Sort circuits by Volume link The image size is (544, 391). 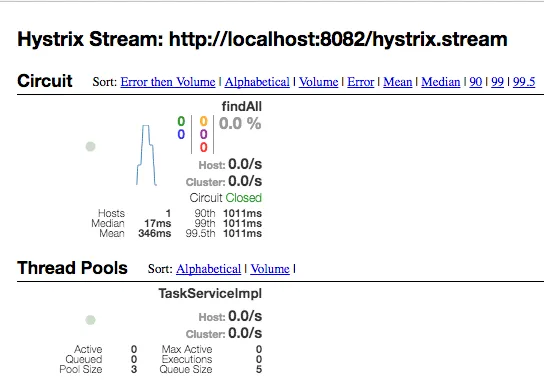tap(318, 82)
